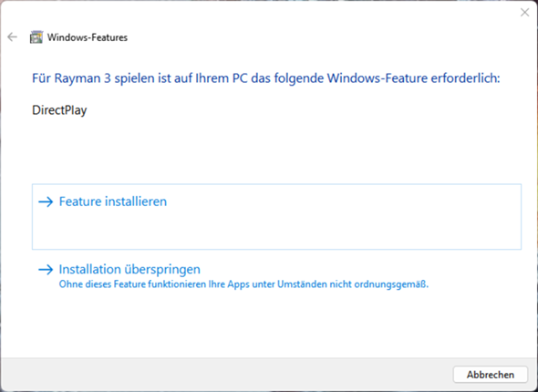This screenshot has height=392, width=538.
Task: Cancel with the Abbrechen button
Action: click(491, 375)
